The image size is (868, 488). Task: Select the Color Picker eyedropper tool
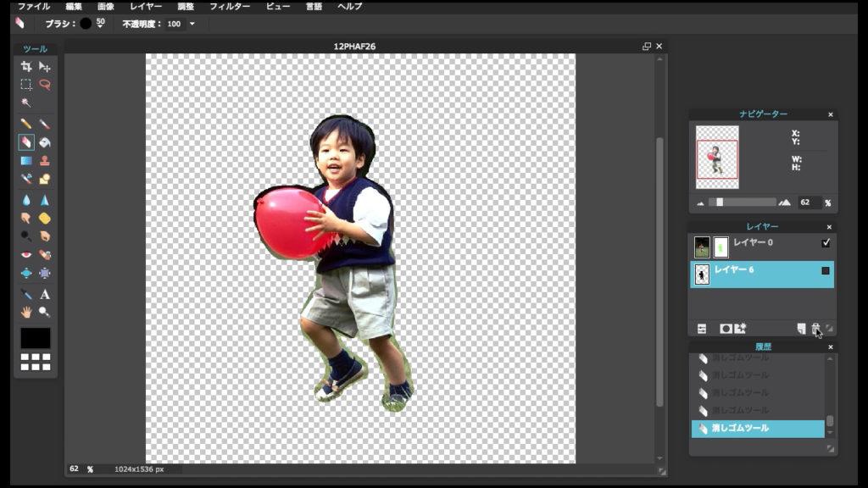pyautogui.click(x=26, y=294)
